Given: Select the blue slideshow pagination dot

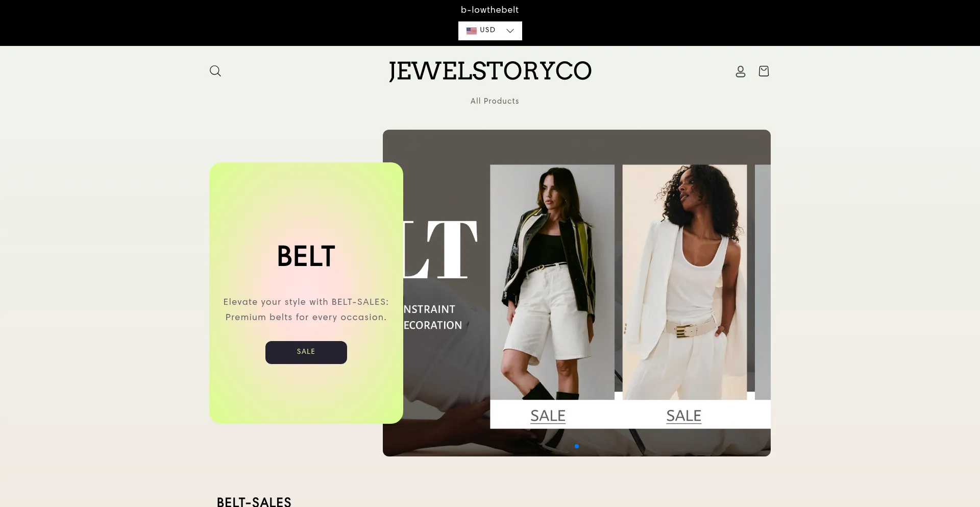Looking at the screenshot, I should [x=577, y=446].
